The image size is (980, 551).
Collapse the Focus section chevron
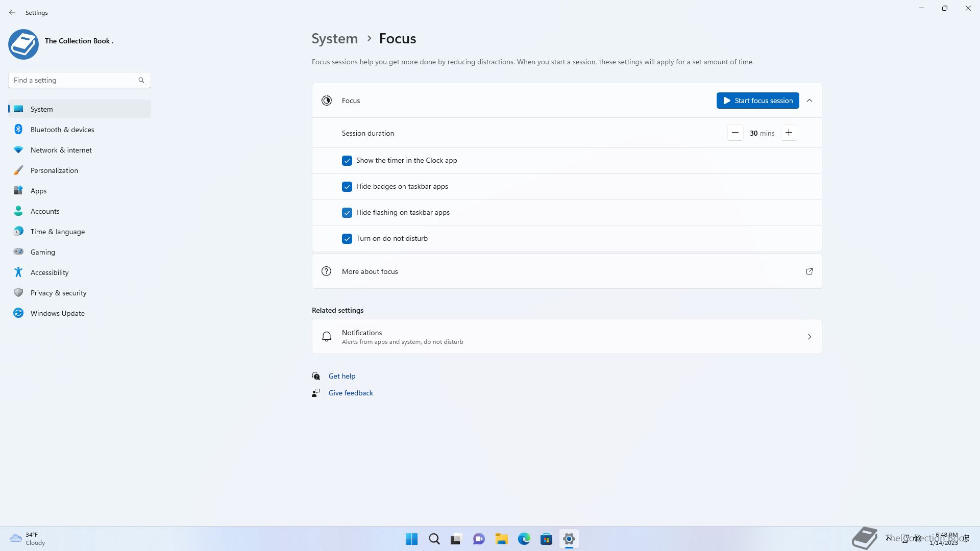coord(810,101)
